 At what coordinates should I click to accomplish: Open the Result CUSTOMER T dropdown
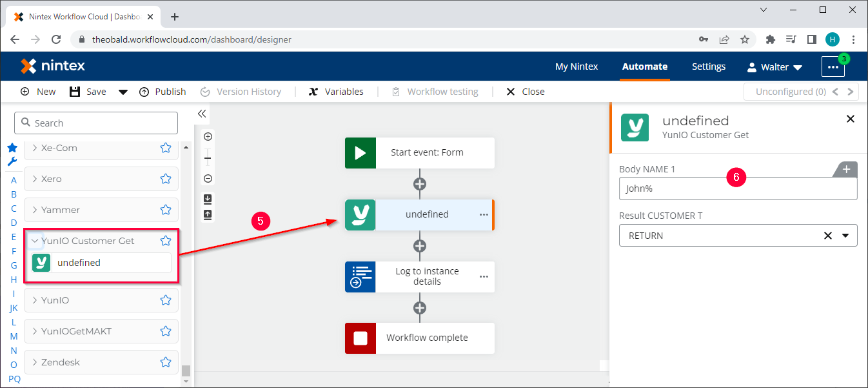click(x=845, y=235)
